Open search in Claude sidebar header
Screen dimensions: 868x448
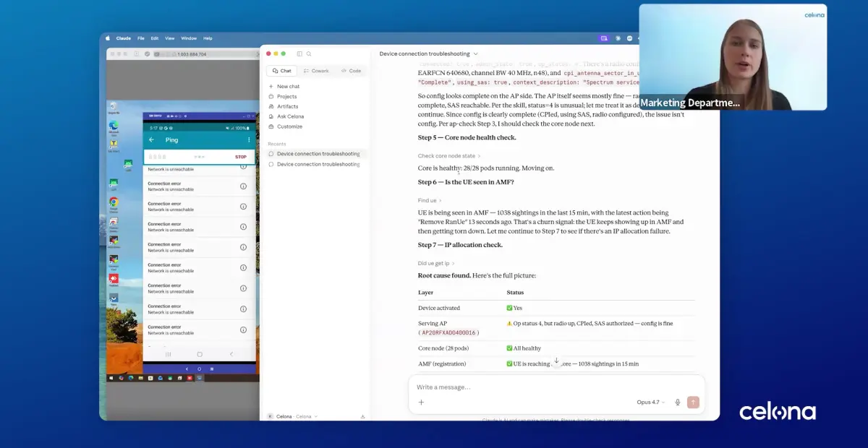(309, 53)
